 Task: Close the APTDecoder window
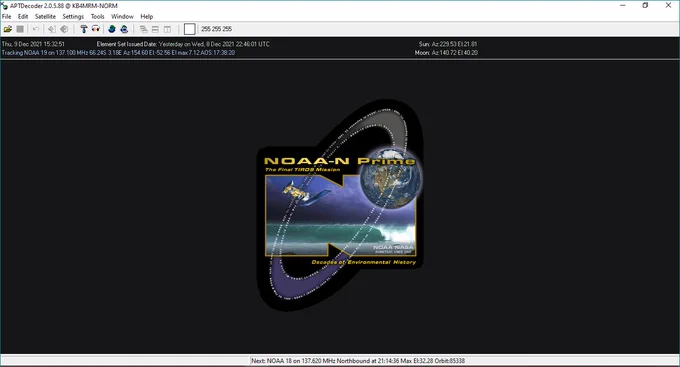click(668, 6)
